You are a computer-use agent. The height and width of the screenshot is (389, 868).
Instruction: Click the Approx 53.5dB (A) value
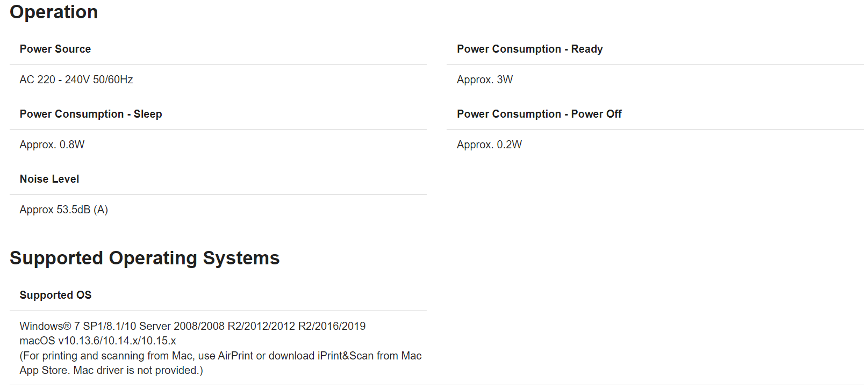click(x=64, y=210)
